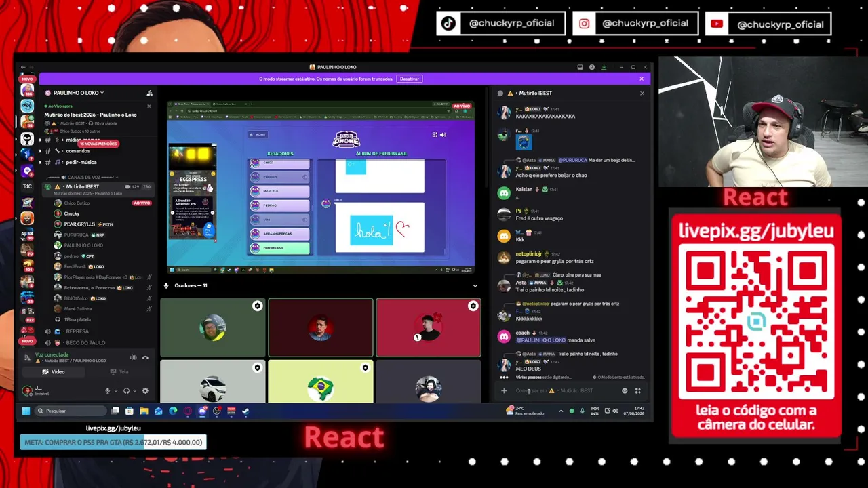Open noise suppression waveform icon
Viewport: 868px width, 488px height.
coord(134,357)
